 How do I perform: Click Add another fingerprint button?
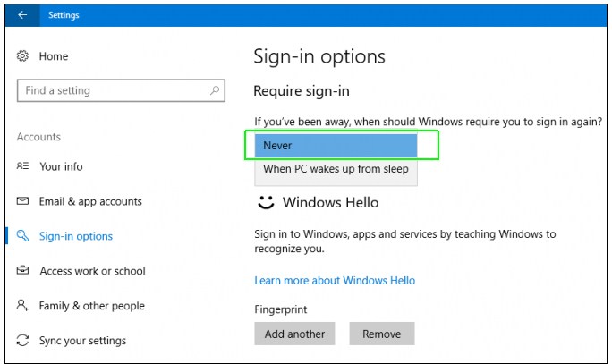coord(294,334)
